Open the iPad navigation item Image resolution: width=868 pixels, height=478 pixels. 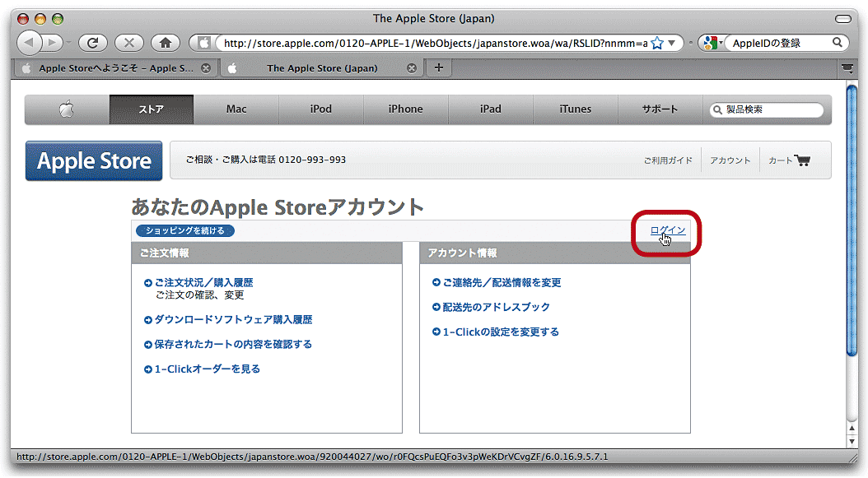pyautogui.click(x=491, y=109)
